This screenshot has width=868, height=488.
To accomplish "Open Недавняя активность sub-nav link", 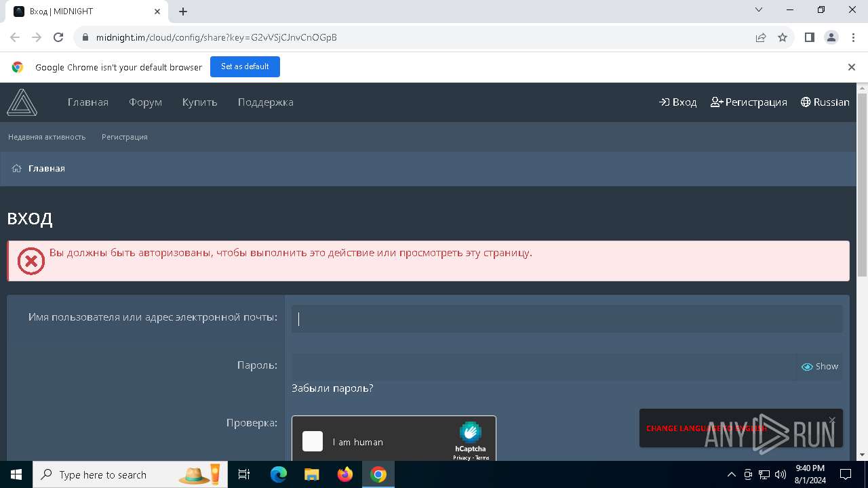I will tap(47, 137).
